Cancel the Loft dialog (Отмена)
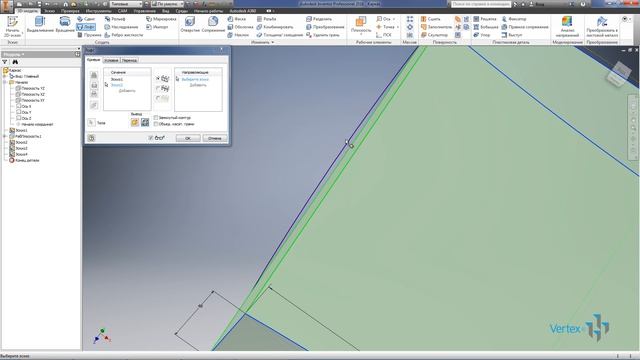640x360 pixels. [215, 138]
